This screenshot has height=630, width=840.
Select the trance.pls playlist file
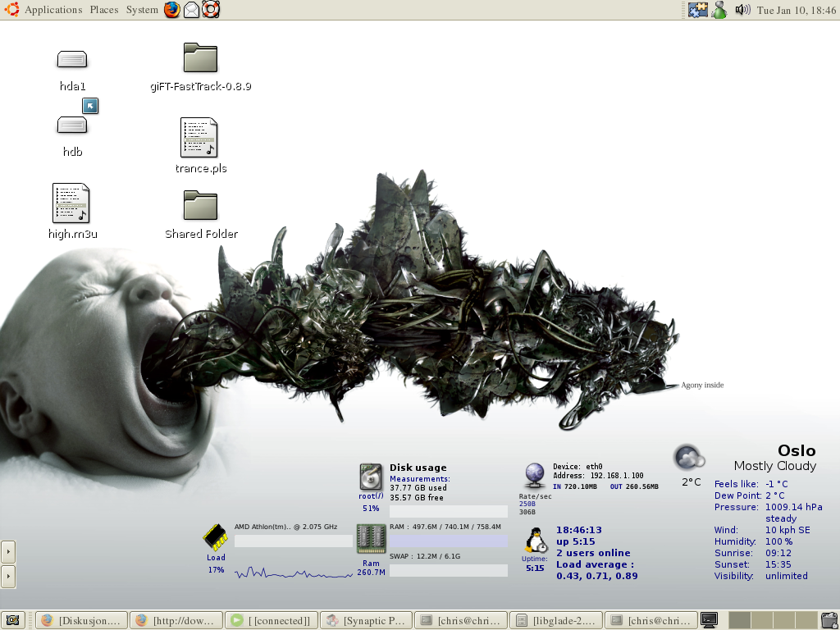199,138
